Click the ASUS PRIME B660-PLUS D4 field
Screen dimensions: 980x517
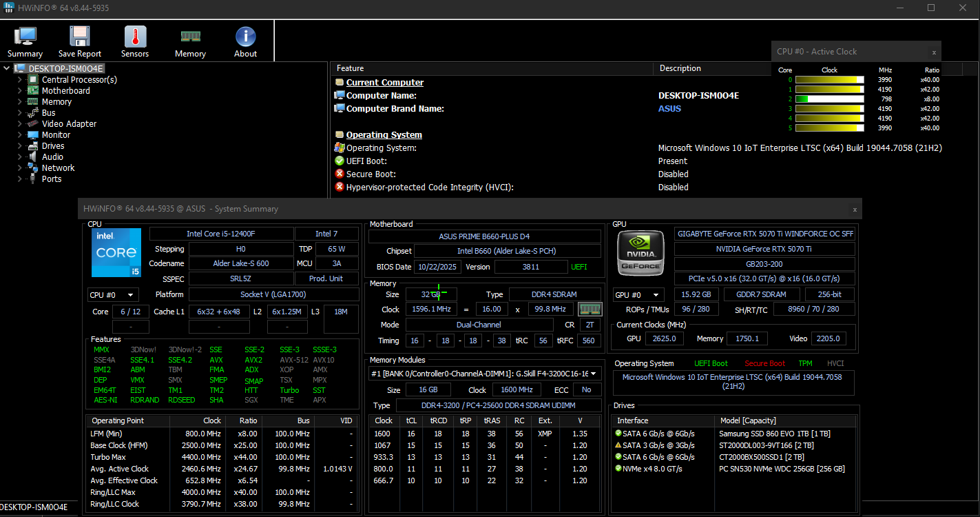[x=485, y=236]
